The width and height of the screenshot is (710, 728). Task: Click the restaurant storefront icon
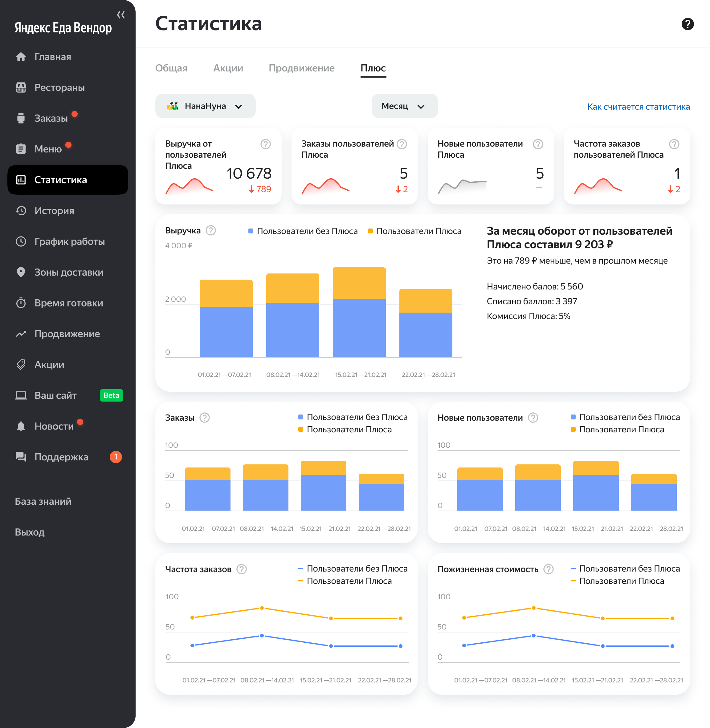point(21,87)
